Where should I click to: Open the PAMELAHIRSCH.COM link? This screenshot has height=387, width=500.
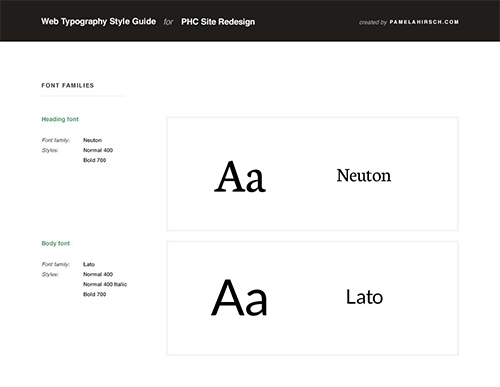(x=424, y=22)
